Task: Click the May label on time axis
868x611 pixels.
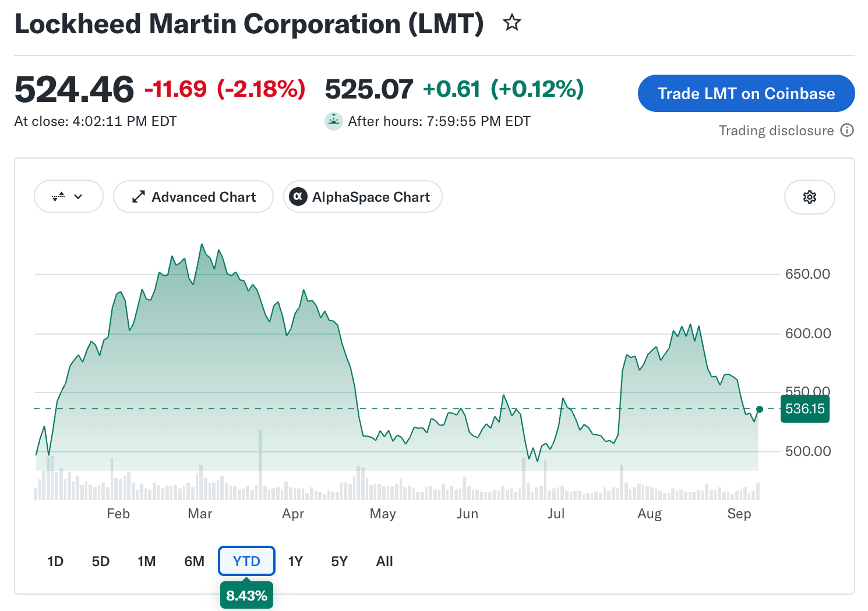Action: [383, 514]
